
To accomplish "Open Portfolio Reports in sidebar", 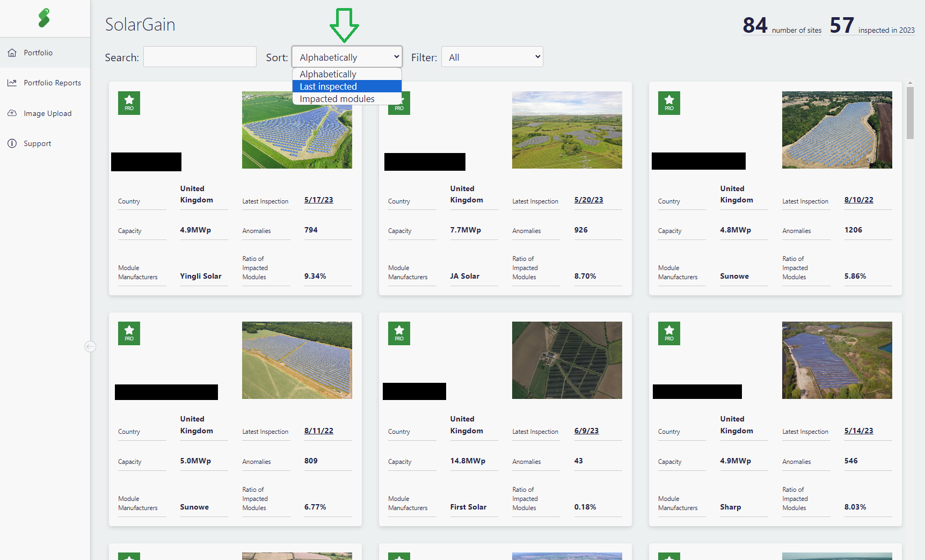I will [45, 83].
